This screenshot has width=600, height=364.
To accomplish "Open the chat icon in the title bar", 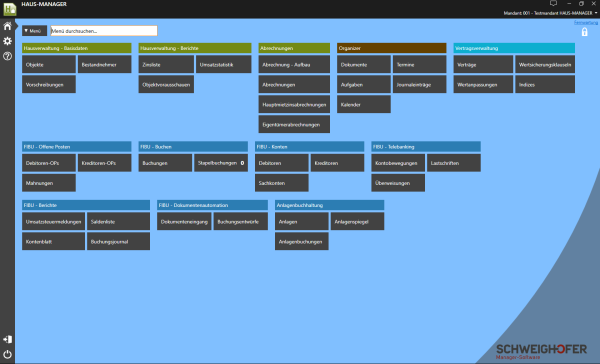I will click(x=553, y=3).
